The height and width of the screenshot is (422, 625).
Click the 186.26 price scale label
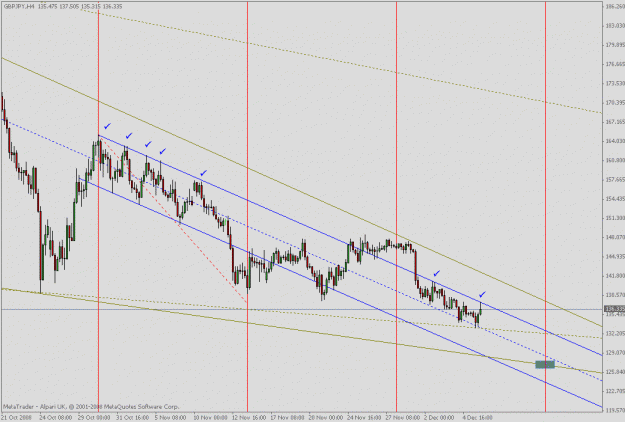615,6
